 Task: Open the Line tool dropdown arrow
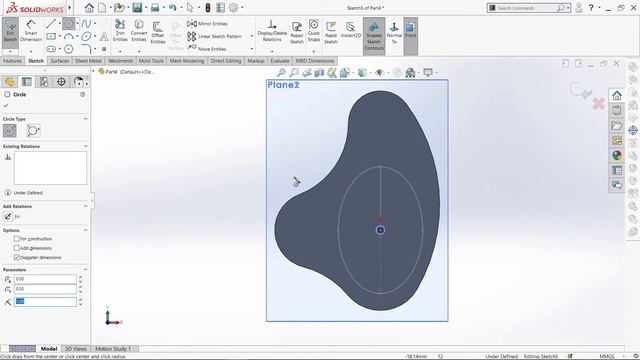pyautogui.click(x=60, y=24)
